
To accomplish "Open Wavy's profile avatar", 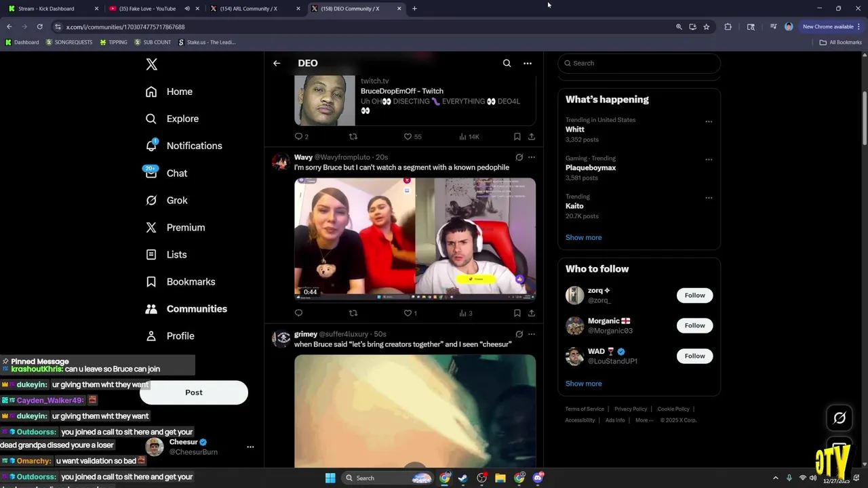I will click(281, 162).
